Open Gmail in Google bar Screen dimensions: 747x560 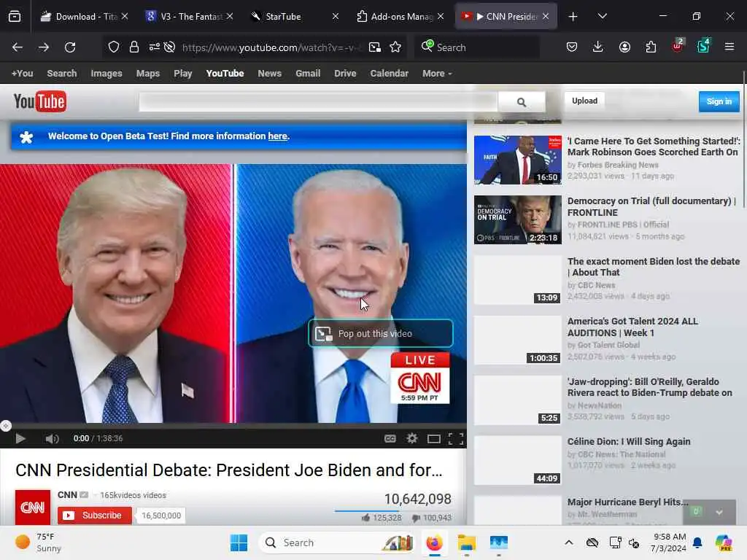pos(308,74)
